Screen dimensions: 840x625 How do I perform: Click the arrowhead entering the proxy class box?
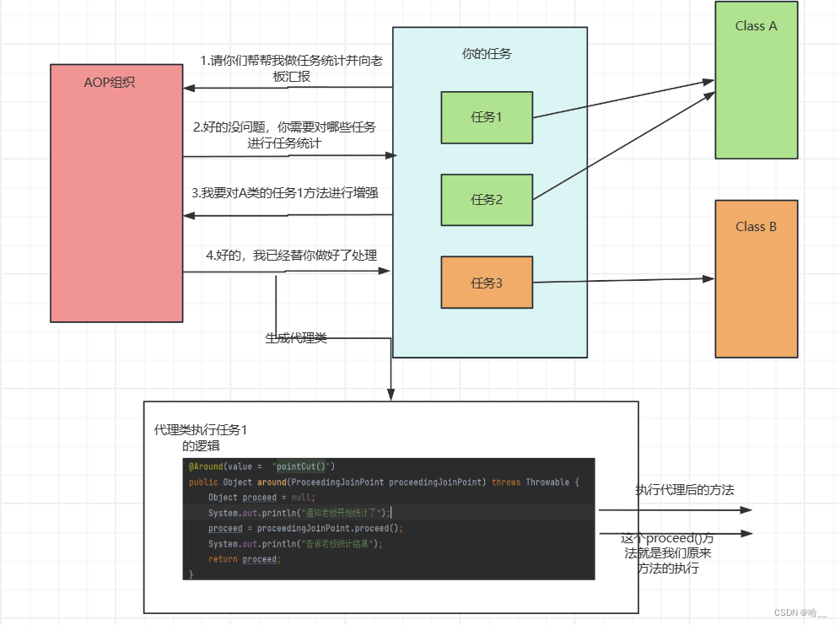coord(391,396)
